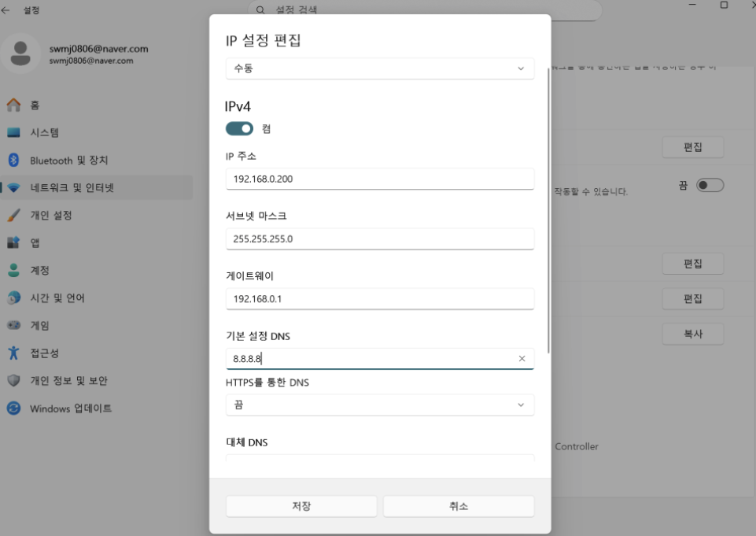This screenshot has width=756, height=536.
Task: Click the gateway input field
Action: pos(379,299)
